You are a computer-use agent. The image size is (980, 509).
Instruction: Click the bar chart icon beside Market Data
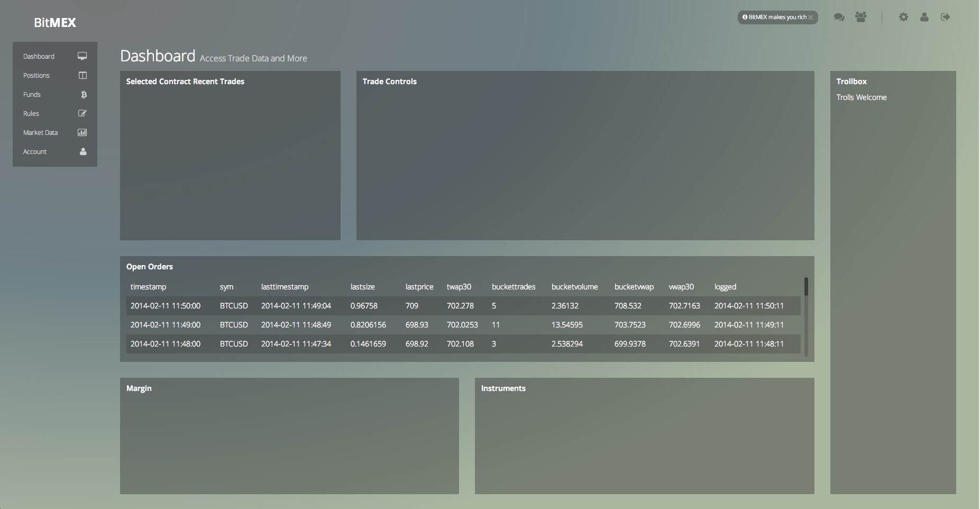point(83,133)
